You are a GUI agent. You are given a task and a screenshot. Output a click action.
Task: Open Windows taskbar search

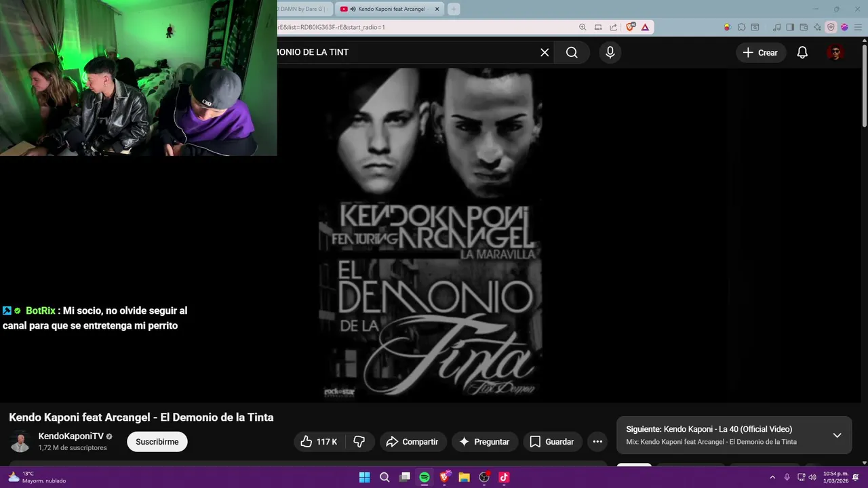pyautogui.click(x=384, y=477)
